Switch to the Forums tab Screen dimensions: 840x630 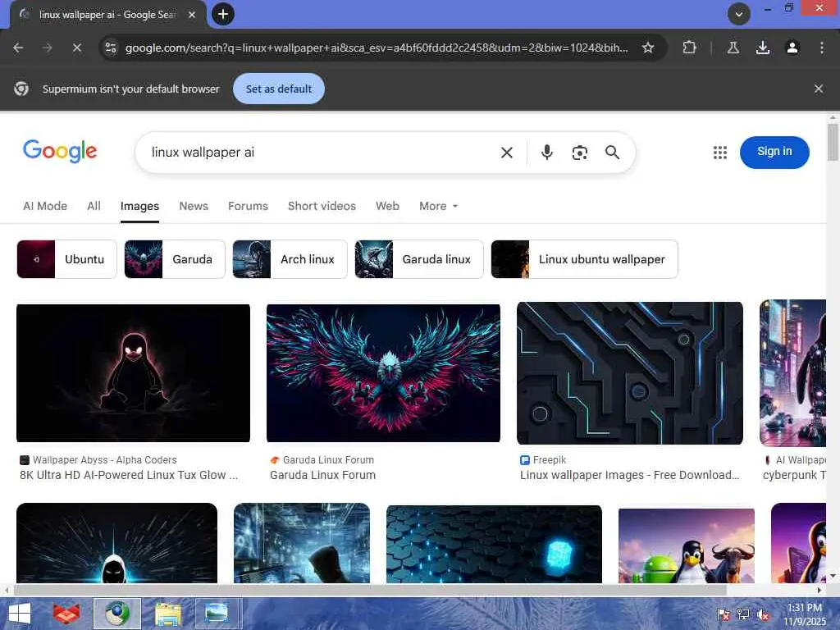(x=248, y=206)
